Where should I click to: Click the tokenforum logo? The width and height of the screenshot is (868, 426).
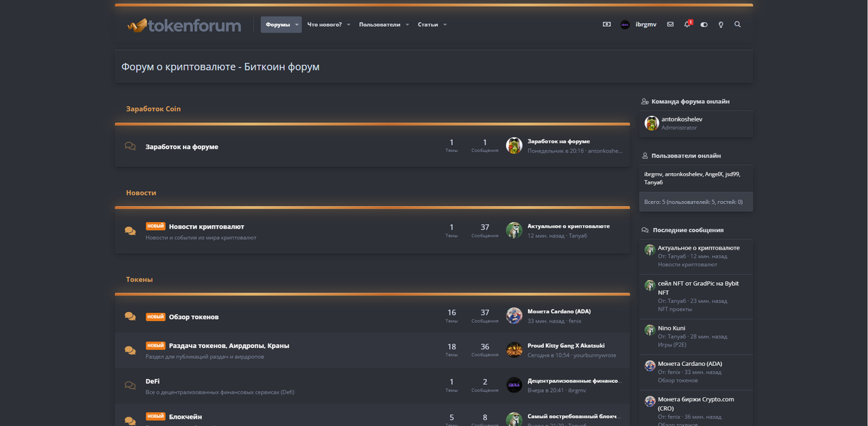[184, 25]
